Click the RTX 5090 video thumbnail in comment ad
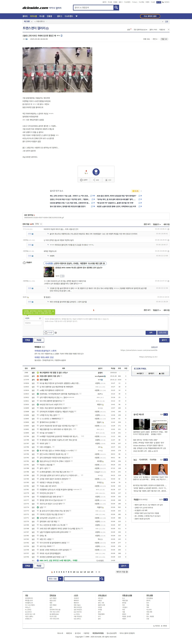 tap(49, 272)
